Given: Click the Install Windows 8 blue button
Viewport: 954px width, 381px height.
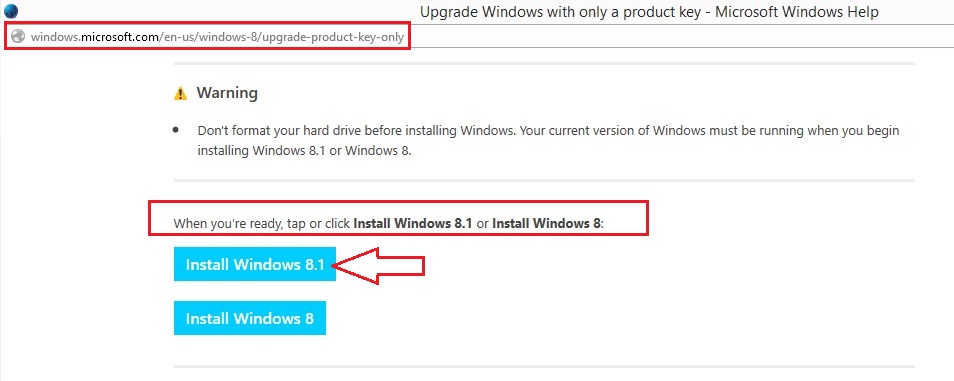Looking at the screenshot, I should [x=250, y=318].
